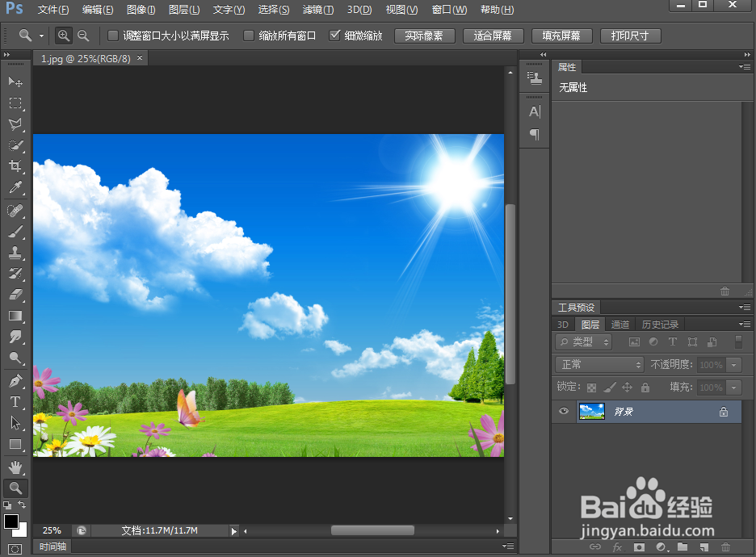Select the Brush tool
This screenshot has width=756, height=557.
[x=15, y=232]
